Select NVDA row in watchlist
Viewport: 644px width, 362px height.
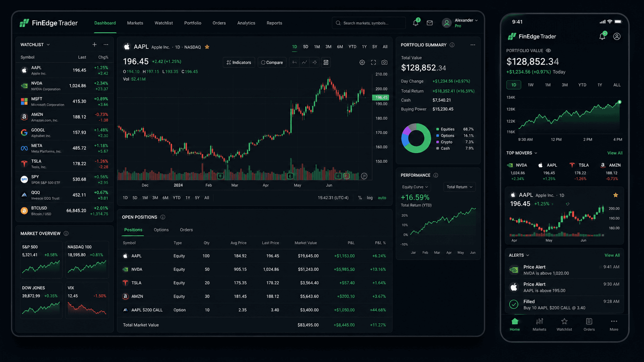click(x=65, y=86)
